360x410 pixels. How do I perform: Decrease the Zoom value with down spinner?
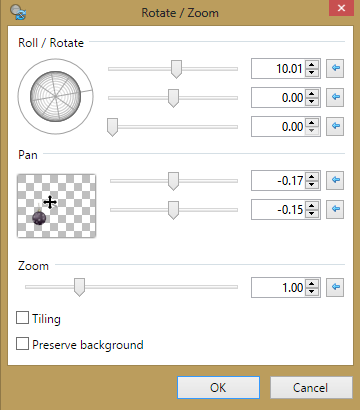pyautogui.click(x=312, y=291)
